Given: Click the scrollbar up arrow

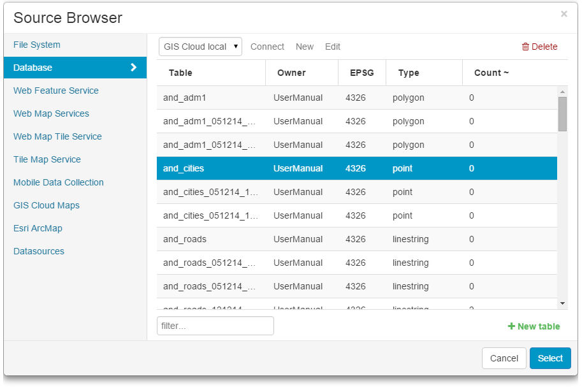Looking at the screenshot, I should pyautogui.click(x=562, y=92).
